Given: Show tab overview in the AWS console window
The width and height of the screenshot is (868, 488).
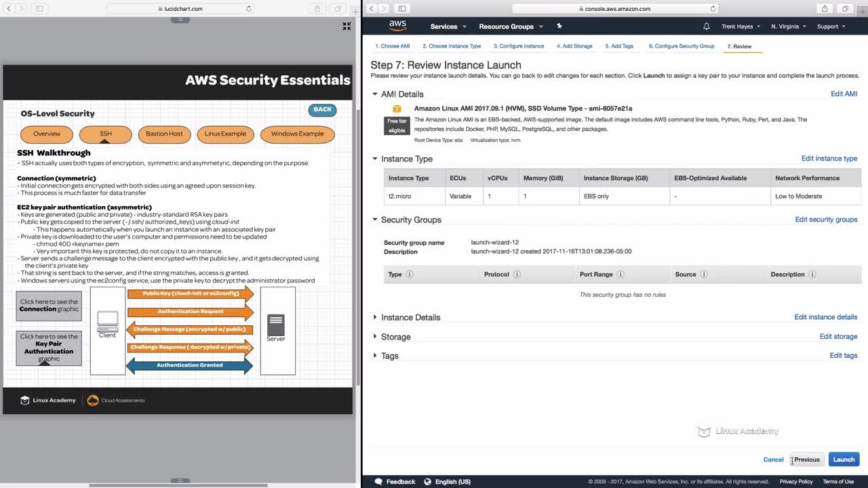Looking at the screenshot, I should pyautogui.click(x=845, y=9).
